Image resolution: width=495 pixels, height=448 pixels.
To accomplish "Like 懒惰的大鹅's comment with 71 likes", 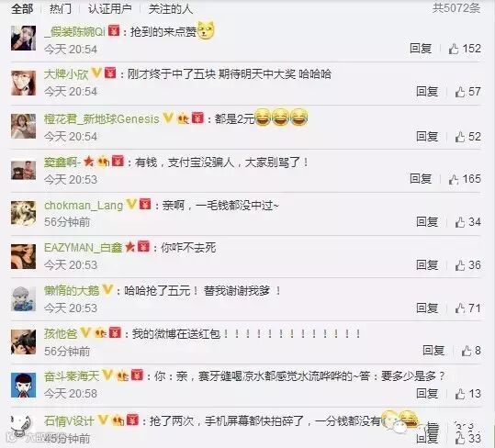I will tap(459, 308).
